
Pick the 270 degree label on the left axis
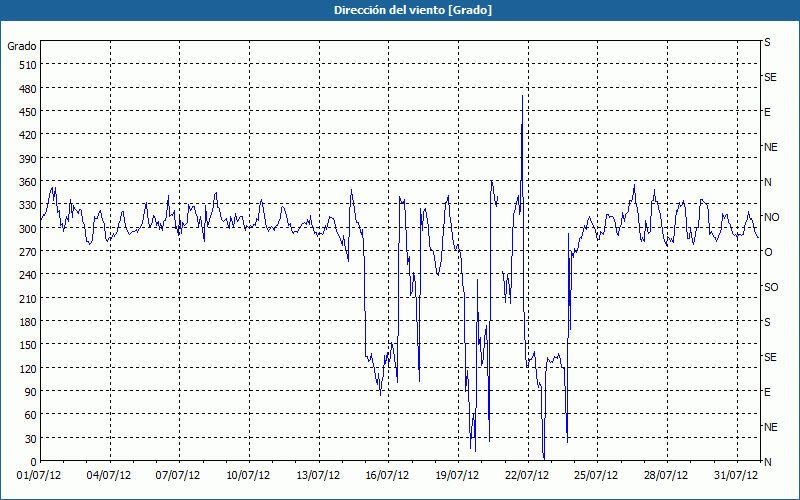[28, 252]
